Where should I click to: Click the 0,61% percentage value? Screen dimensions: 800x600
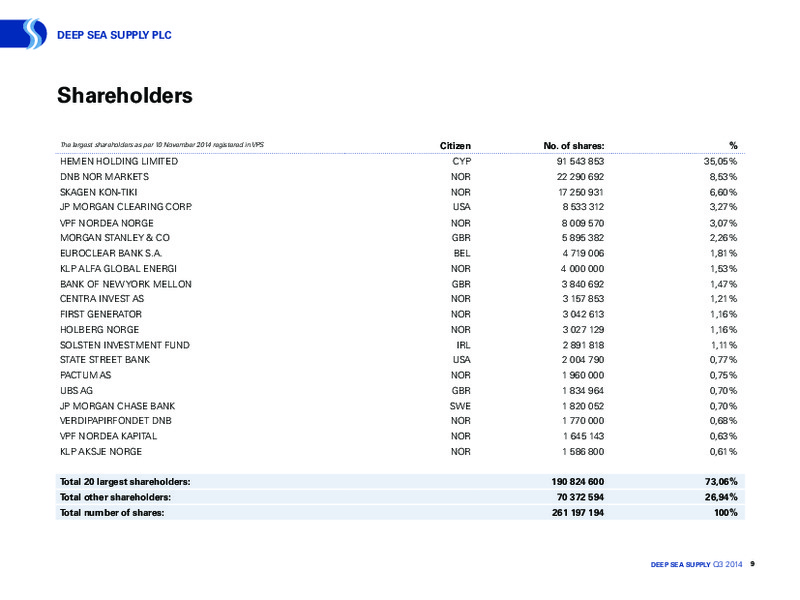[723, 452]
